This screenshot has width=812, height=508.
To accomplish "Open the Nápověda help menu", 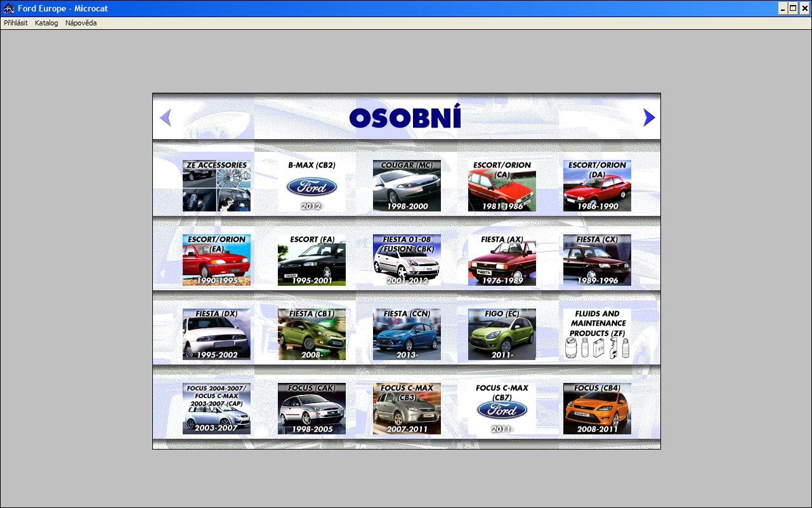I will (x=81, y=23).
